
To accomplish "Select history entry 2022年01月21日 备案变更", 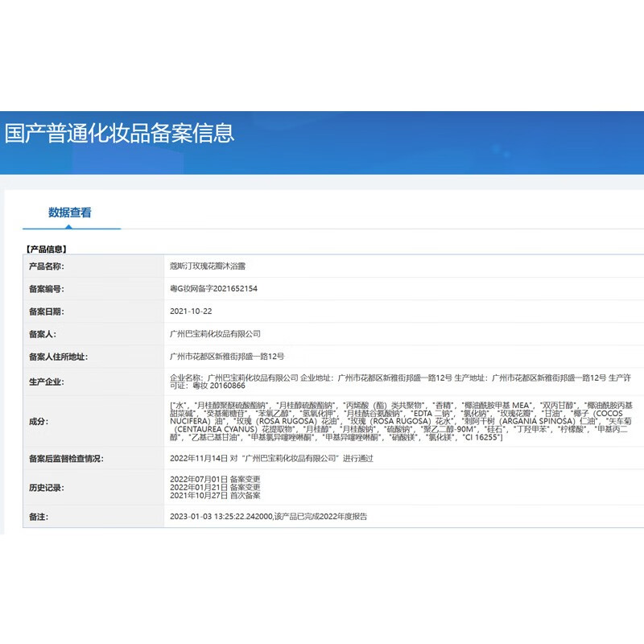I will point(215,488).
